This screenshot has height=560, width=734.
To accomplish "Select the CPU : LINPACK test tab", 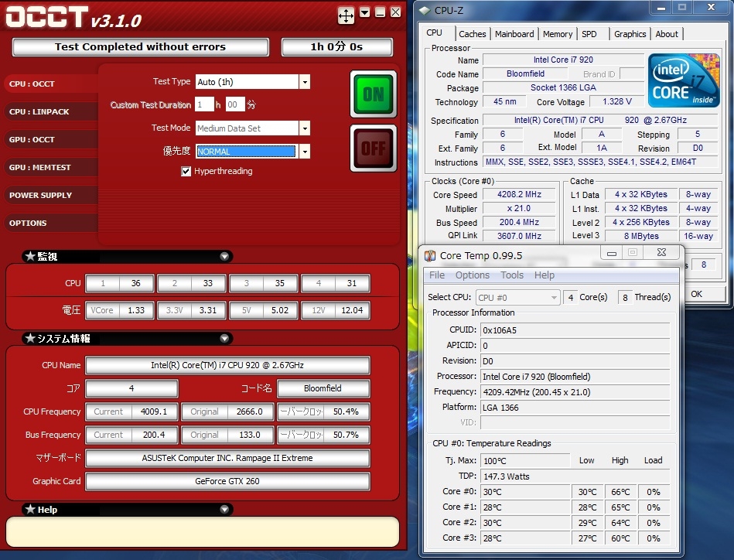I will tap(40, 112).
